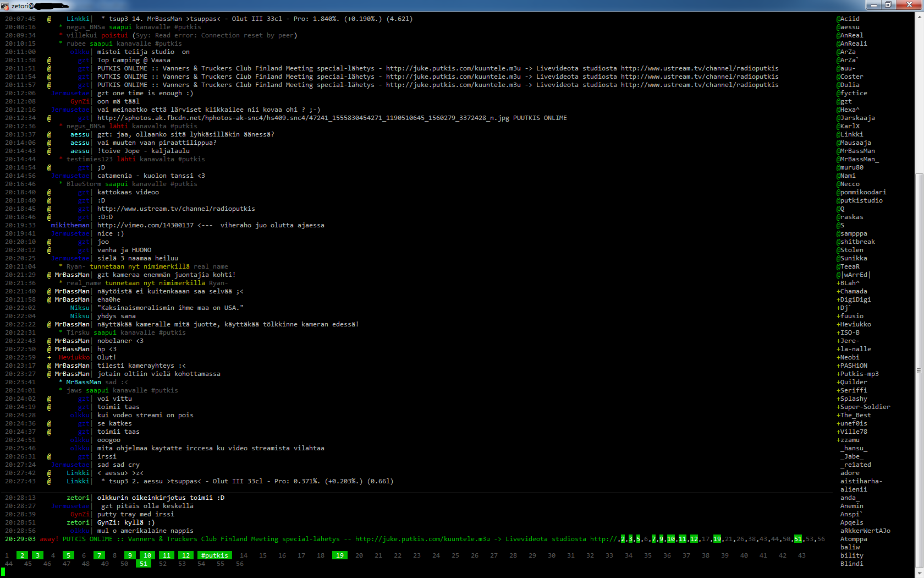The image size is (924, 578).
Task: Open the vimeo.com/14300137 link
Action: [x=145, y=225]
